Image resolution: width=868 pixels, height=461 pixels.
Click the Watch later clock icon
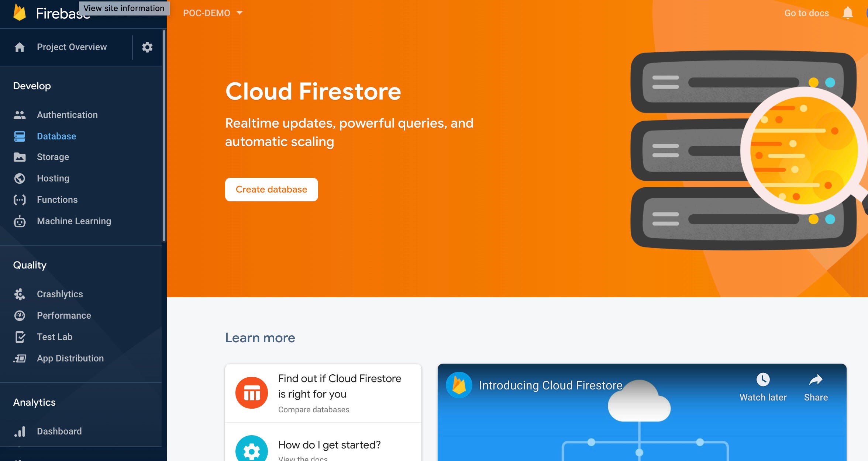763,380
